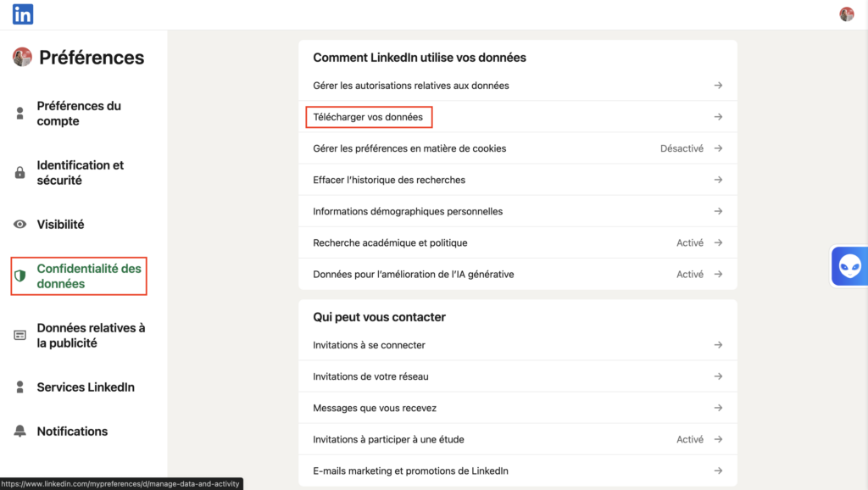Open Télécharger vos données

tap(518, 117)
